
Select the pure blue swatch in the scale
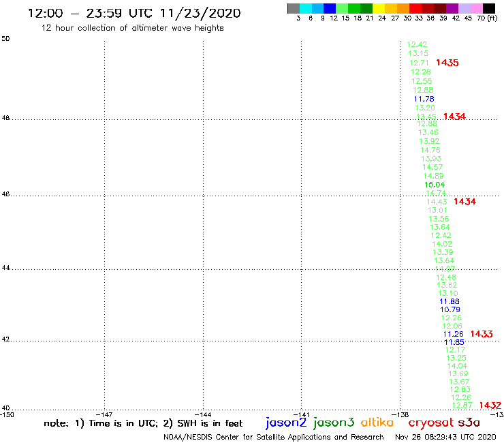(x=330, y=8)
